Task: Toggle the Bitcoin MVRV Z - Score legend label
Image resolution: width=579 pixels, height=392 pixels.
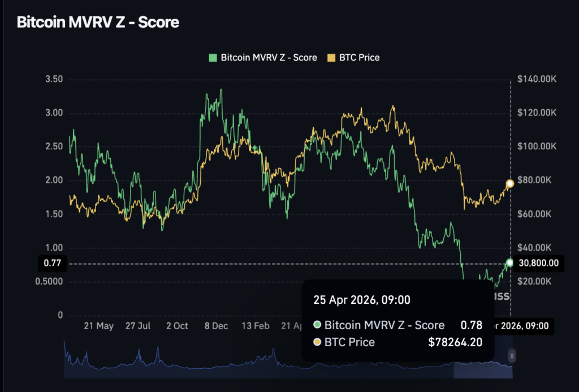Action: click(x=269, y=58)
